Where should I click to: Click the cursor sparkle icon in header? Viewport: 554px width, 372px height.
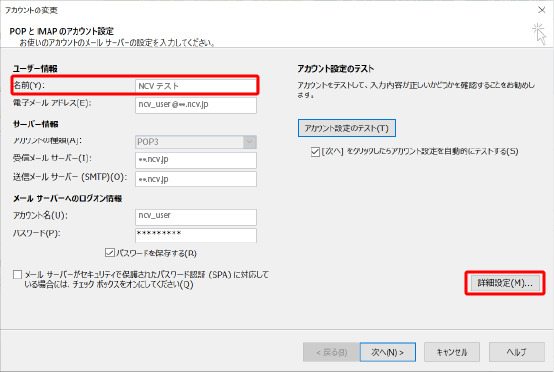tap(539, 34)
